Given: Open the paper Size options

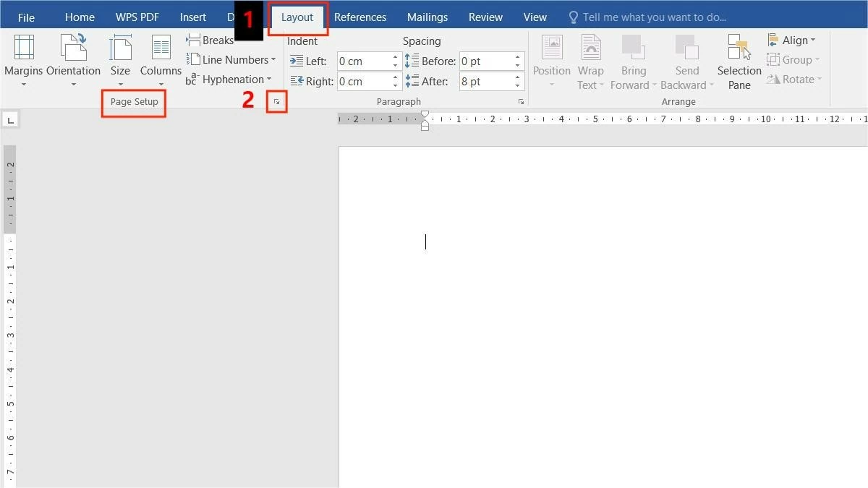Looking at the screenshot, I should click(120, 60).
